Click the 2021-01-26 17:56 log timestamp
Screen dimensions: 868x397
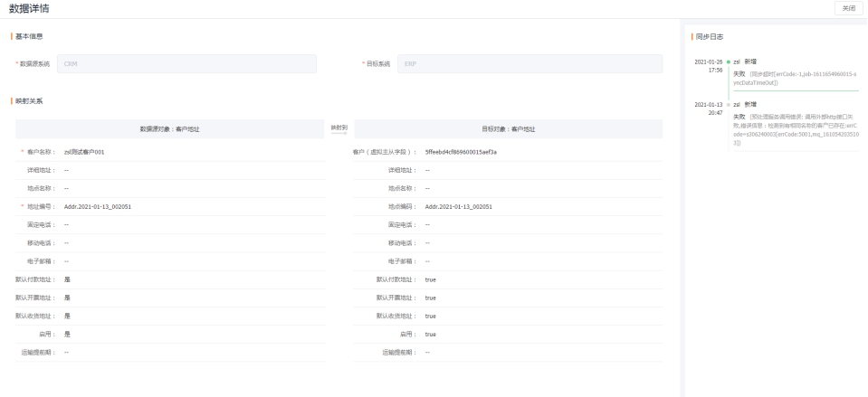[x=709, y=66]
